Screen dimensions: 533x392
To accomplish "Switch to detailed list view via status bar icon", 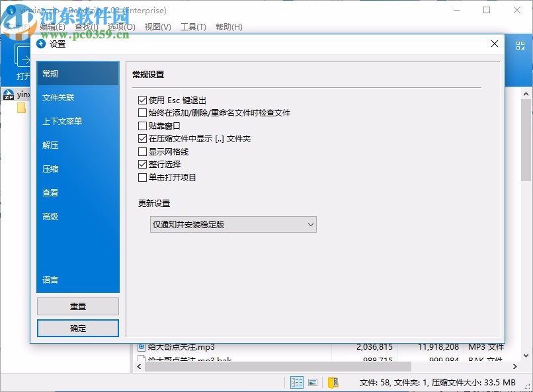I will [297, 382].
